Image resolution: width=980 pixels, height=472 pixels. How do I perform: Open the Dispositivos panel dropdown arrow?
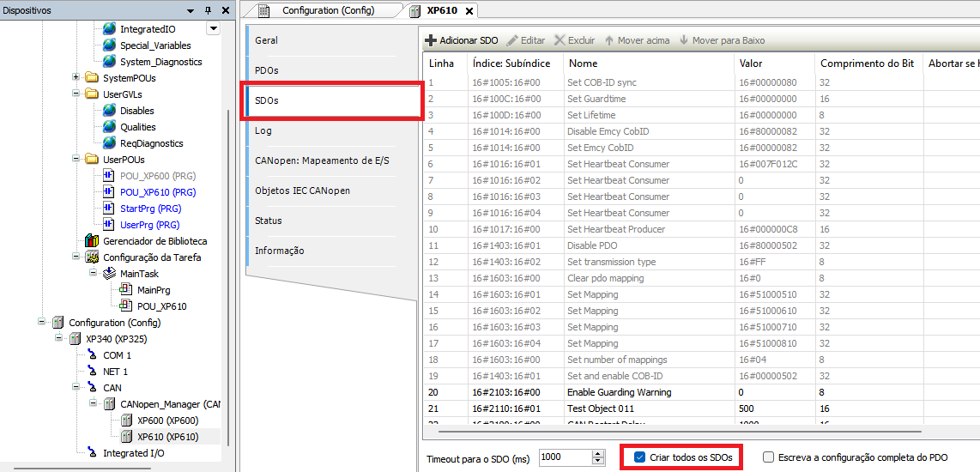191,10
